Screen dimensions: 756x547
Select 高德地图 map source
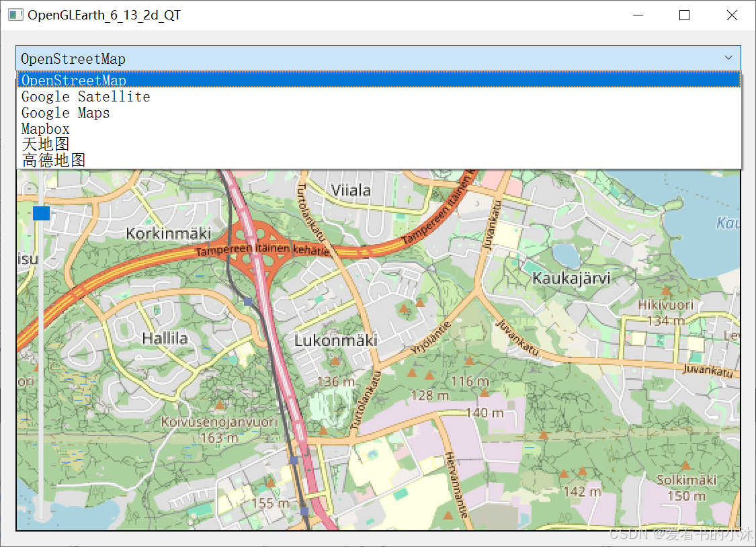pos(378,160)
